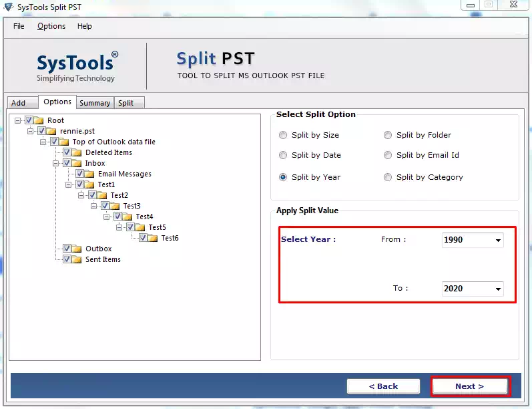Click the Top of Outlook data file folder icon
The height and width of the screenshot is (409, 532).
64,142
